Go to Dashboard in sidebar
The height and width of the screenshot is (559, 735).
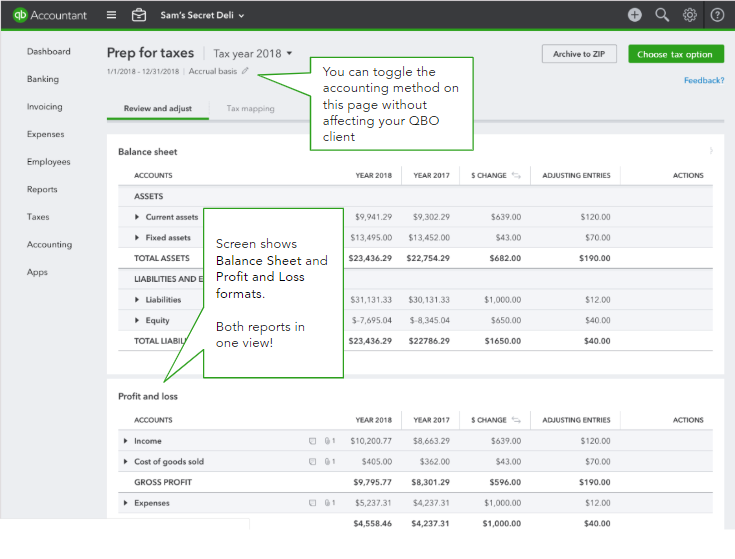[49, 52]
